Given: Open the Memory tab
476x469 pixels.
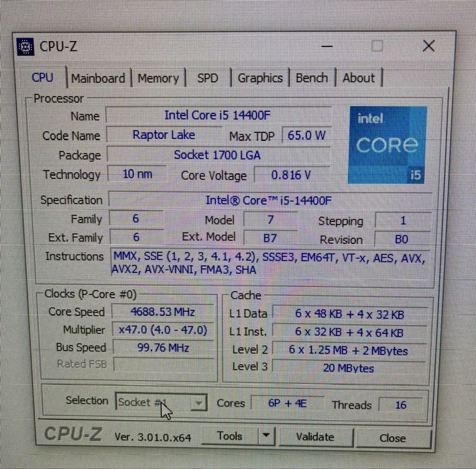Looking at the screenshot, I should 158,79.
